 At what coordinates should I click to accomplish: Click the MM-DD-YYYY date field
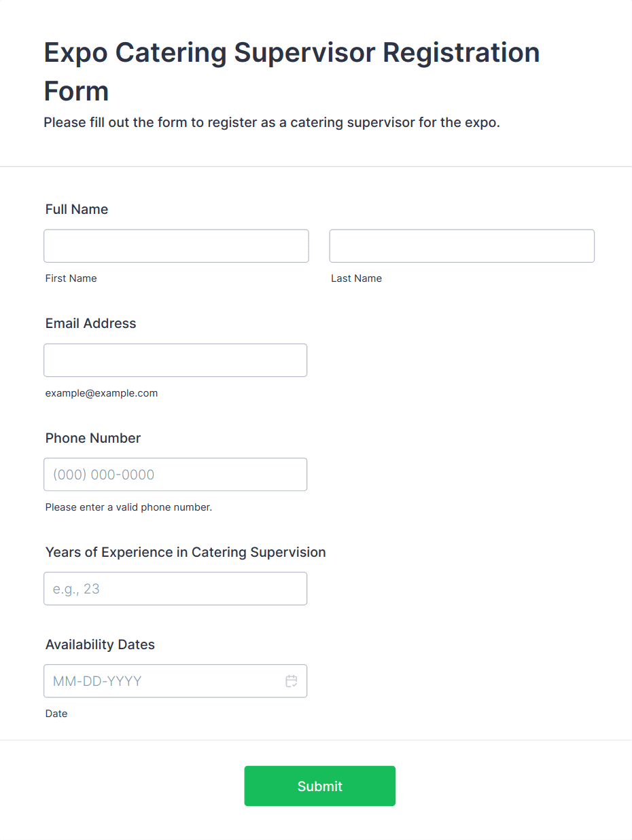[x=163, y=681]
